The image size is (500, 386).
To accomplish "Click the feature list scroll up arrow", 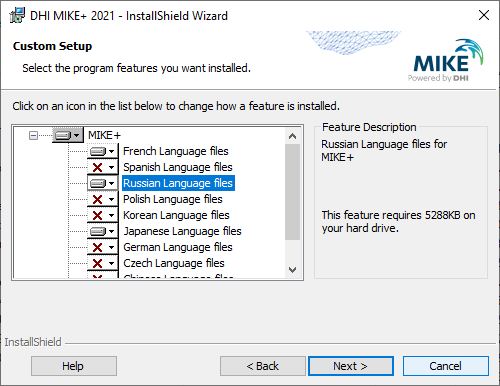I will click(x=293, y=136).
